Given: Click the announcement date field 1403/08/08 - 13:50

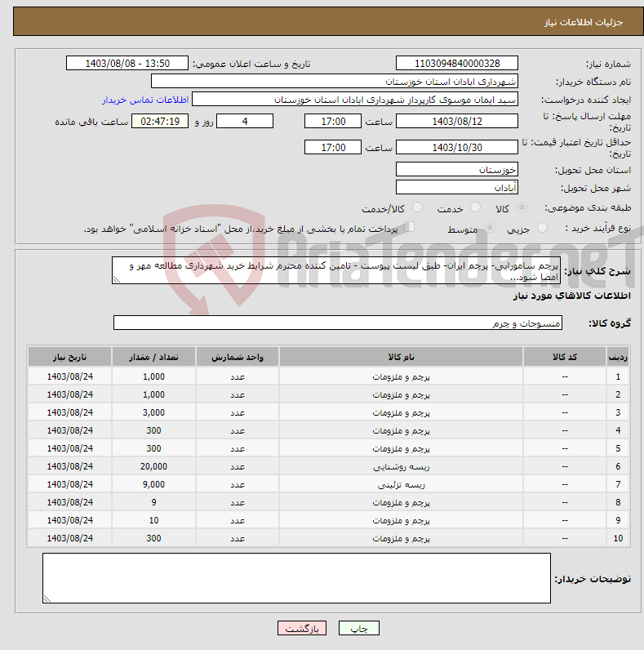Looking at the screenshot, I should point(127,64).
